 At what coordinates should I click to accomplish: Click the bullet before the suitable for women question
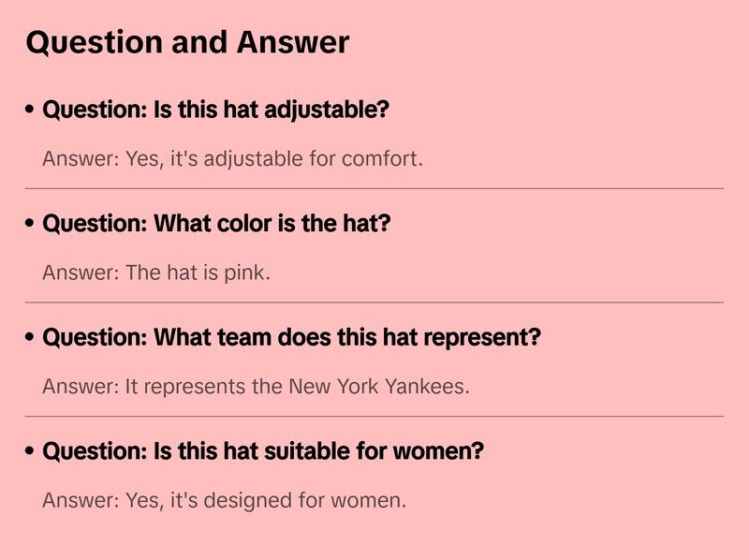(x=31, y=451)
